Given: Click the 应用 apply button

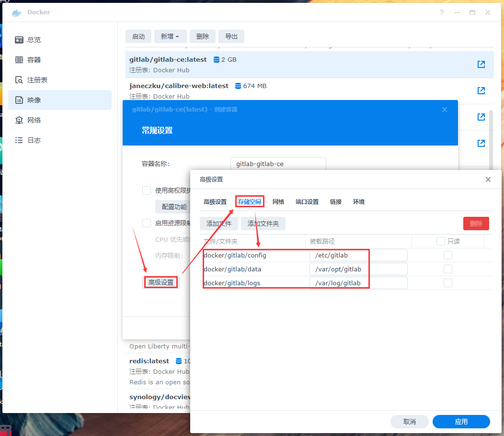Looking at the screenshot, I should [461, 422].
